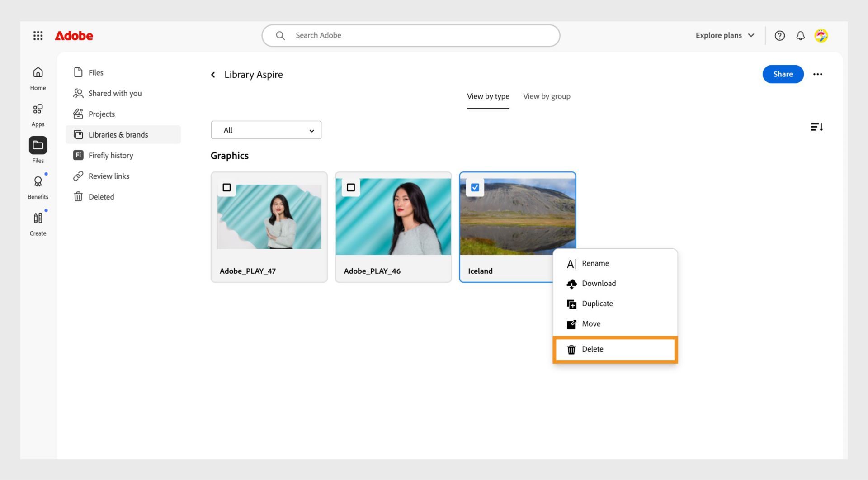The width and height of the screenshot is (868, 480).
Task: Open Apps in left rail
Action: tap(38, 114)
